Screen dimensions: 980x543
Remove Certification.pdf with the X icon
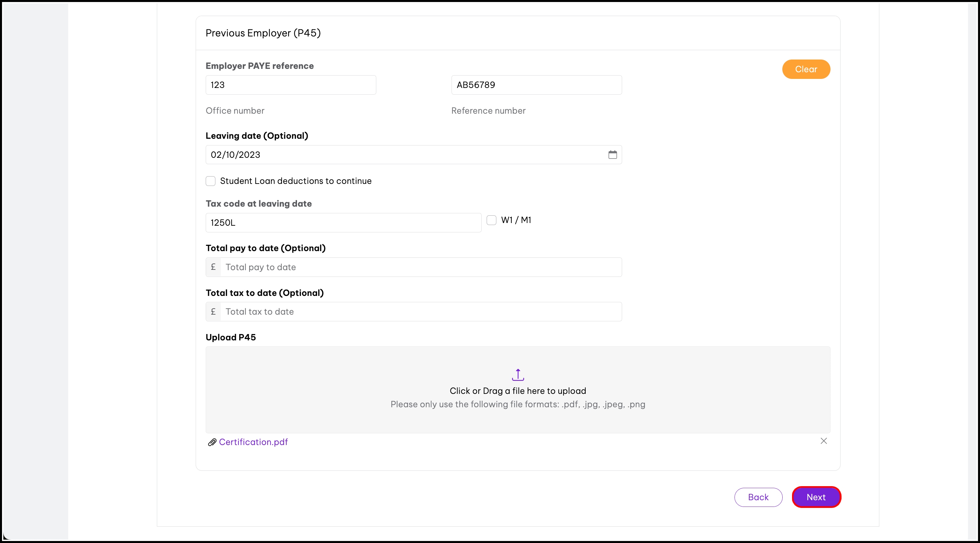point(823,441)
